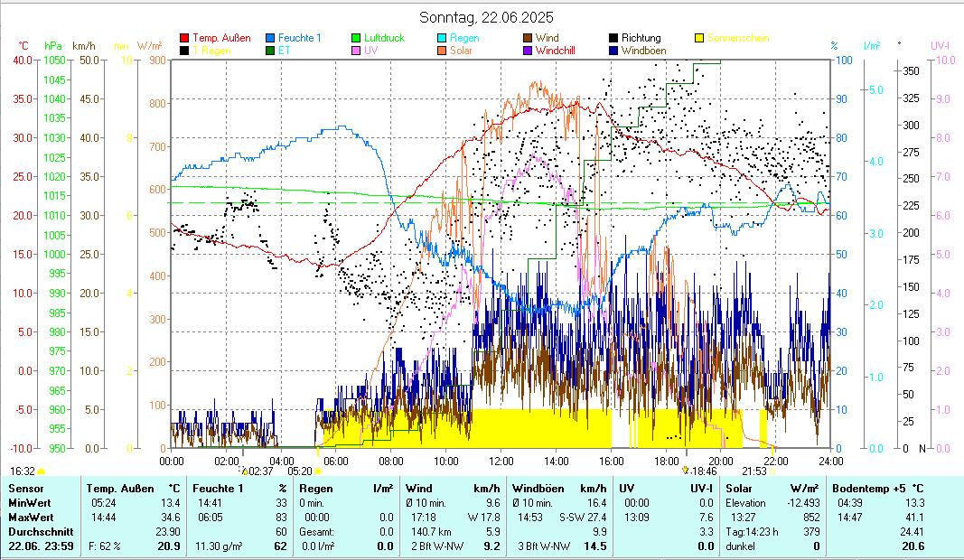
Task: Click the Windböen table column header
Action: coord(538,489)
